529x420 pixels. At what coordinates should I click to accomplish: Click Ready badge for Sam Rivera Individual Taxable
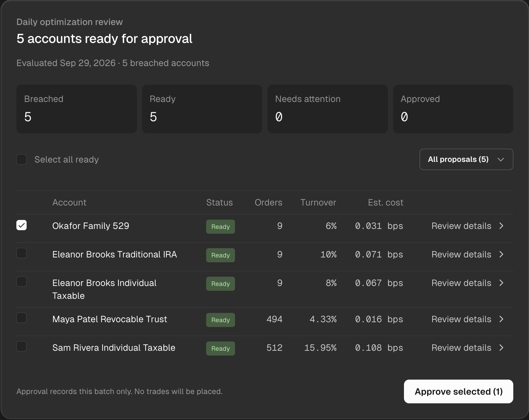tap(221, 349)
